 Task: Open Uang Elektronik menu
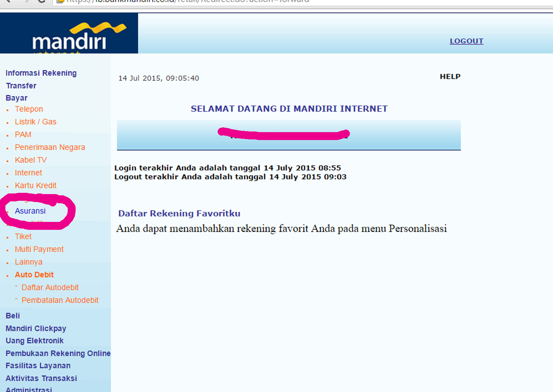click(x=34, y=341)
